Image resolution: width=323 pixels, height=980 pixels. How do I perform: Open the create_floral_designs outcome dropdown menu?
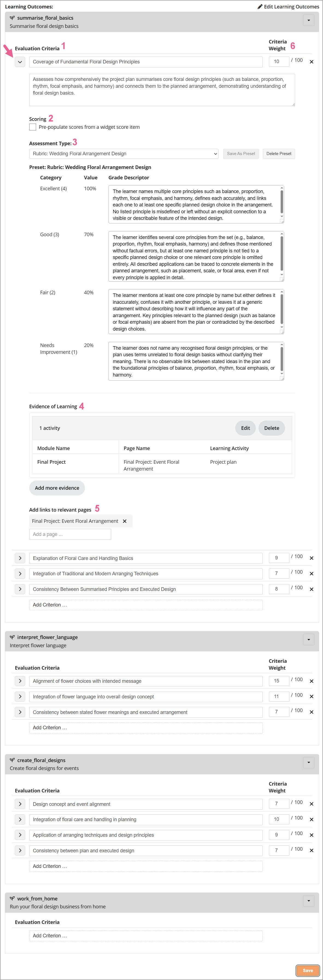[309, 762]
